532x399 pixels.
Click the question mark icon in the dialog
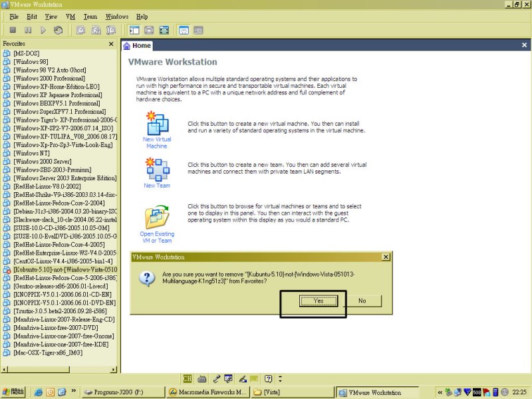click(147, 279)
